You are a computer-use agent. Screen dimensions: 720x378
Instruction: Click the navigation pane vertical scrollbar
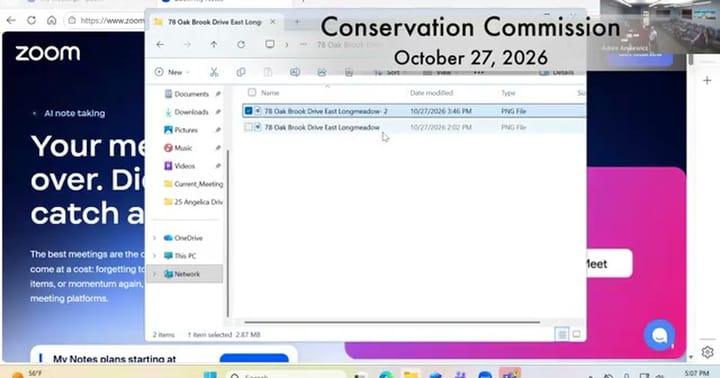(x=227, y=233)
